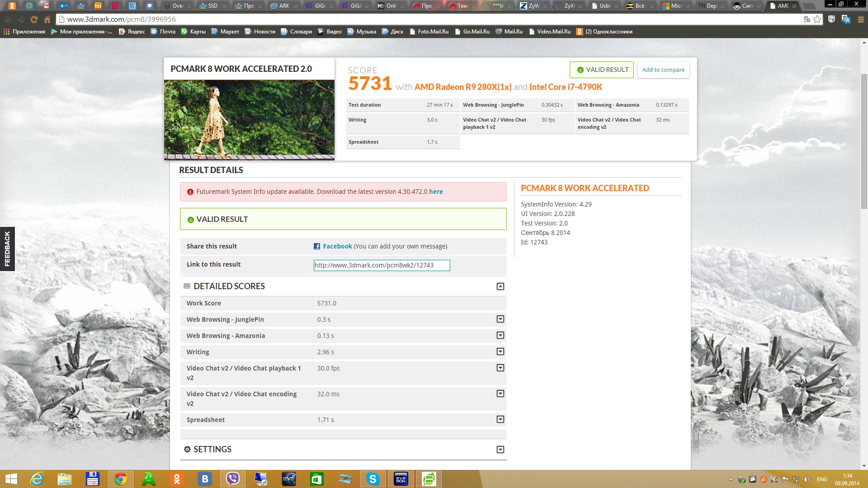
Task: Expand the Web Browsing - Amazonia row
Action: 500,336
